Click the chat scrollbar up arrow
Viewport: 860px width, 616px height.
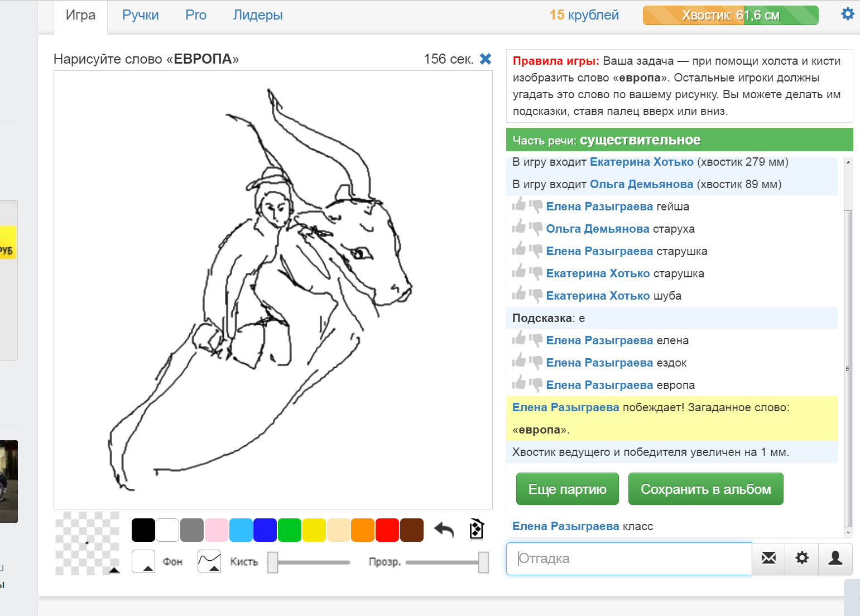pos(848,162)
